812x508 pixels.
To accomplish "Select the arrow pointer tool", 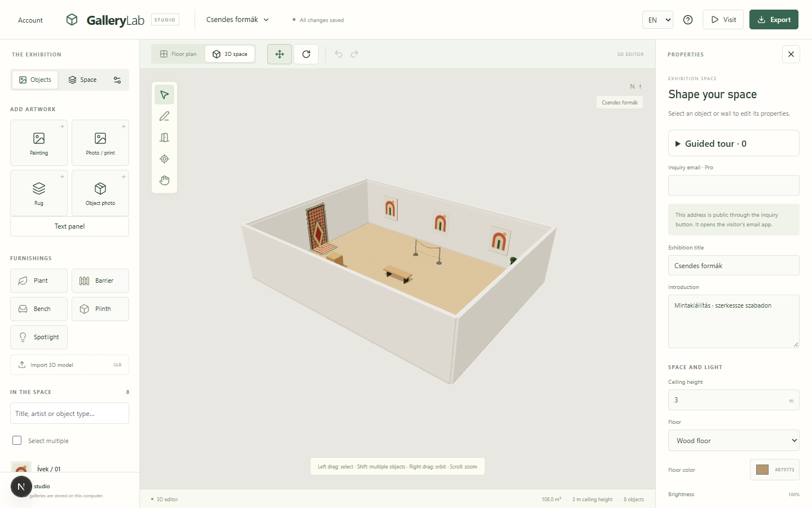I will click(164, 95).
